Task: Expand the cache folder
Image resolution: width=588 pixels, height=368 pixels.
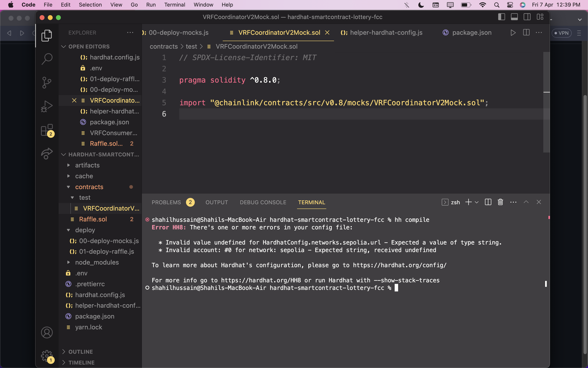Action: click(x=69, y=176)
